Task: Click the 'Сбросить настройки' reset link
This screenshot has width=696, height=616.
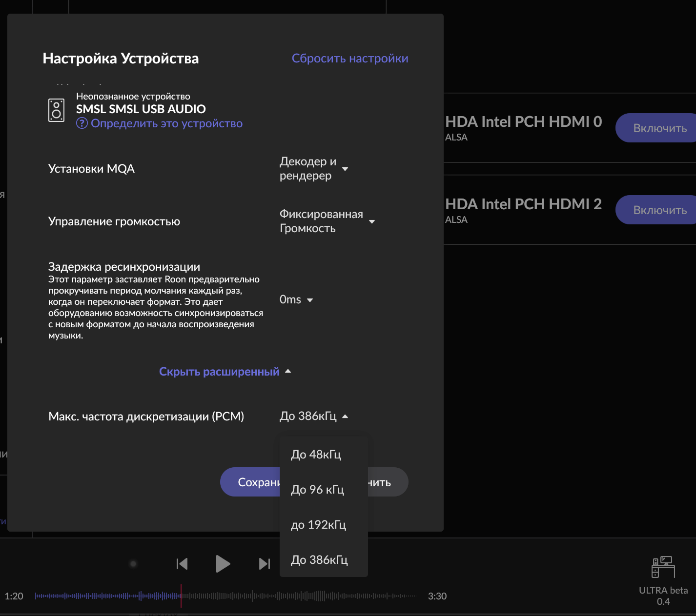Action: [x=350, y=59]
